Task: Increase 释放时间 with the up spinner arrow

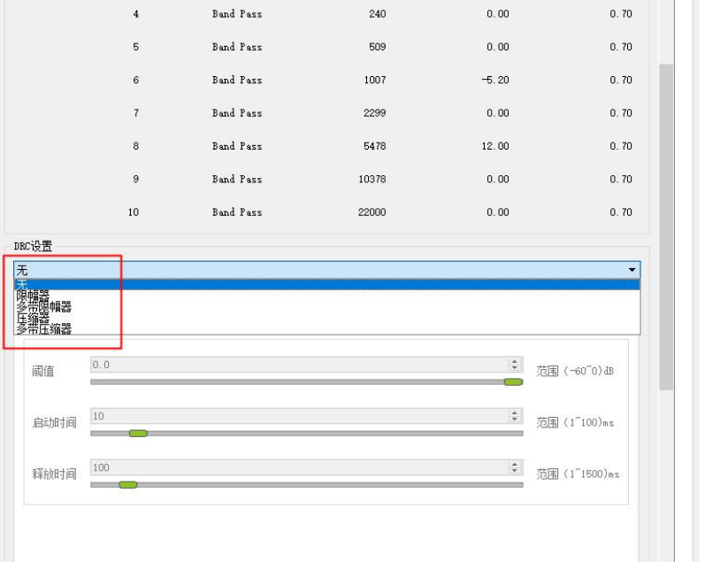Action: tap(515, 464)
